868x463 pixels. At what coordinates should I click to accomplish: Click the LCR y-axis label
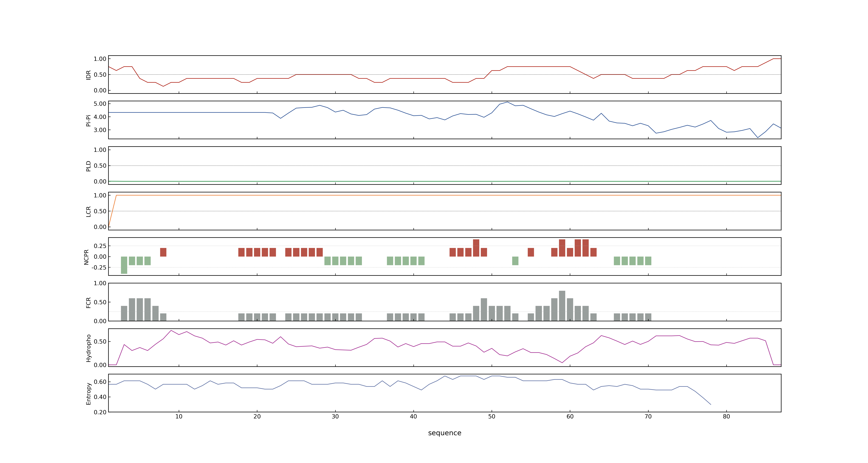pyautogui.click(x=89, y=212)
